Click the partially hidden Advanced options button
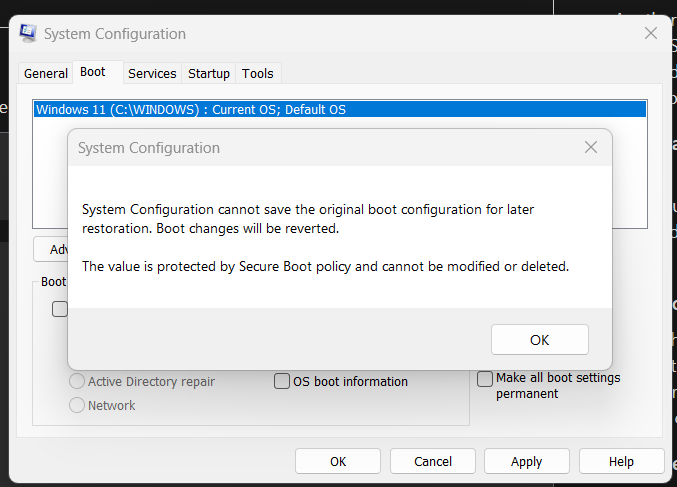This screenshot has height=487, width=677. [51, 249]
